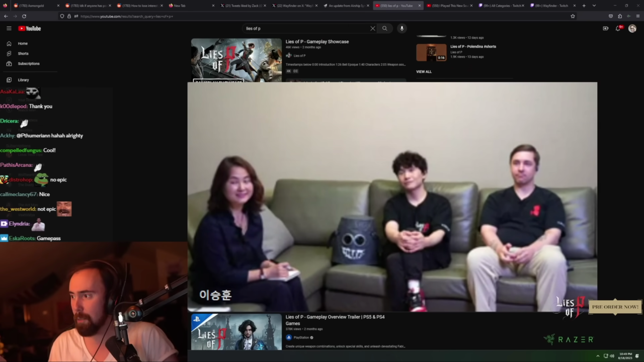
Task: Open the YouTube hamburger guide menu
Action: (x=9, y=29)
